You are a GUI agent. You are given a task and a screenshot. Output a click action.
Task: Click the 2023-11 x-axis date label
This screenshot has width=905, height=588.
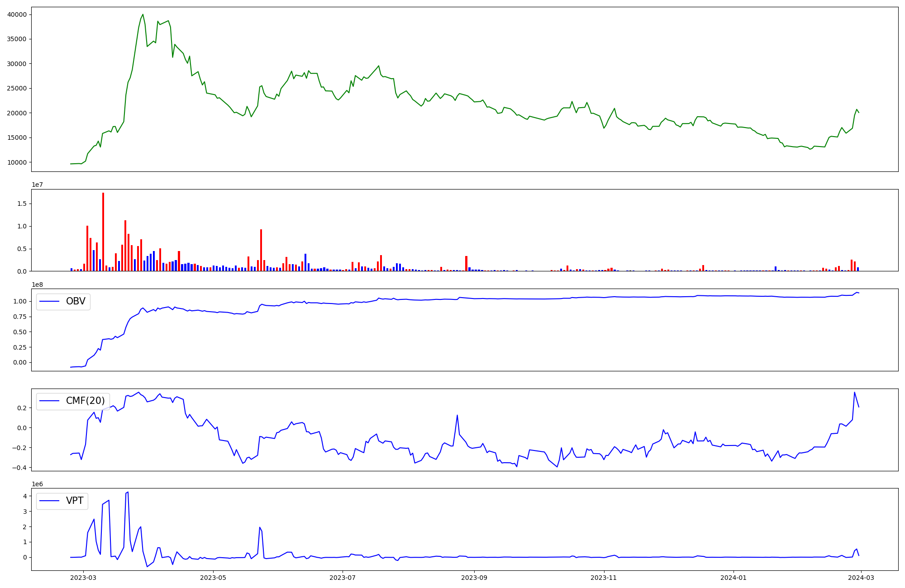point(604,578)
